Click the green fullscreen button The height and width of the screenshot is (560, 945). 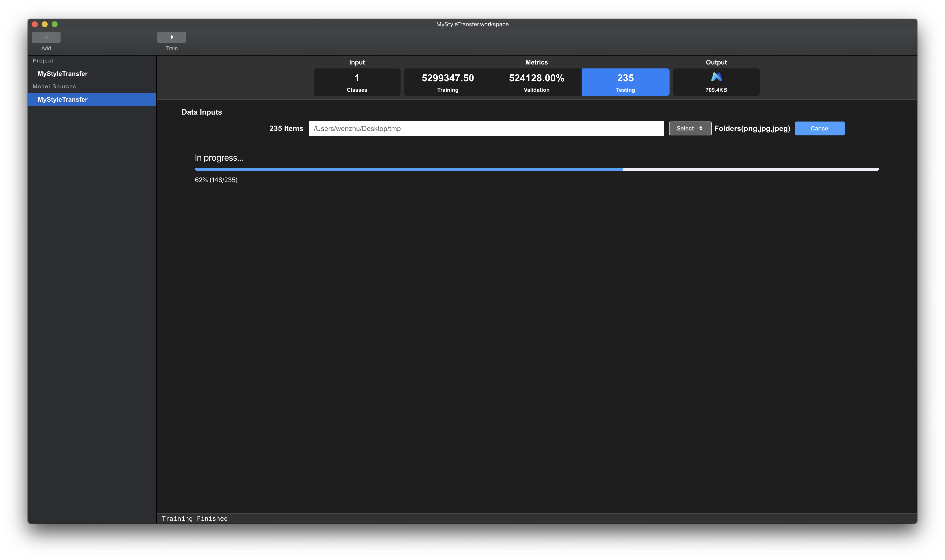pyautogui.click(x=54, y=24)
